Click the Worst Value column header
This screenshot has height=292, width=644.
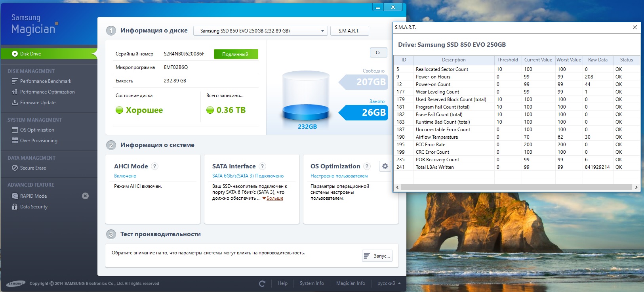tap(569, 60)
